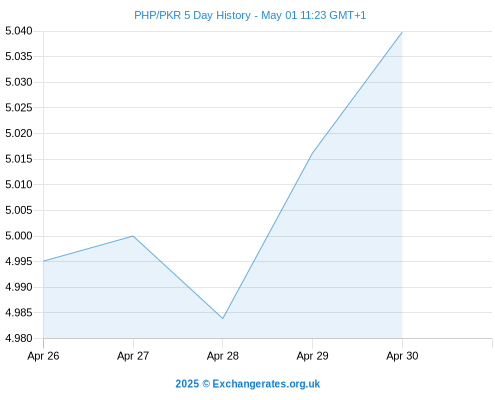Viewport: 495px width, 400px height.
Task: Click the 5.020 y-axis label
Action: coord(19,133)
